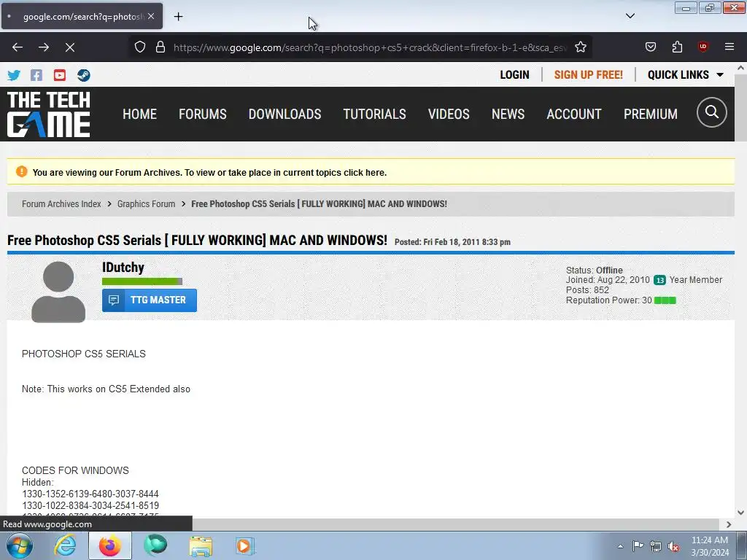Open the media player taskbar icon
Screen dimensions: 747x560
(x=246, y=545)
